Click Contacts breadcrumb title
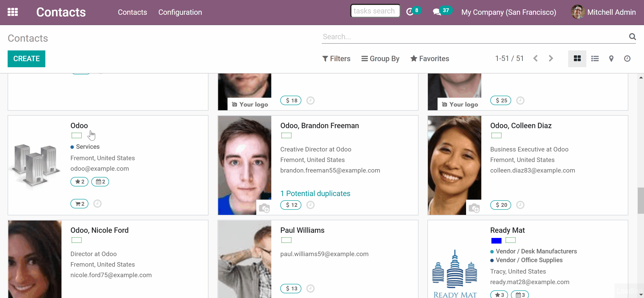Image resolution: width=644 pixels, height=298 pixels. tap(28, 38)
